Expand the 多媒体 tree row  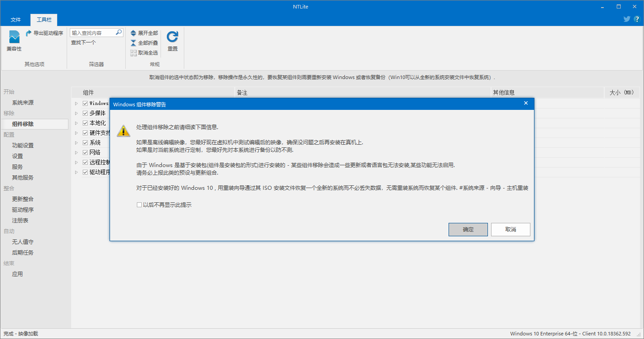point(76,113)
